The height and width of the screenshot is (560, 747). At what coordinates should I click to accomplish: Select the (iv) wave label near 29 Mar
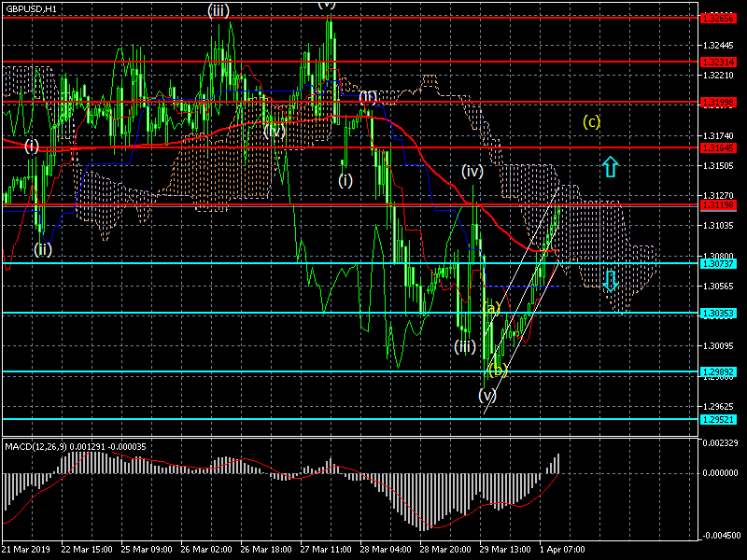tap(472, 172)
